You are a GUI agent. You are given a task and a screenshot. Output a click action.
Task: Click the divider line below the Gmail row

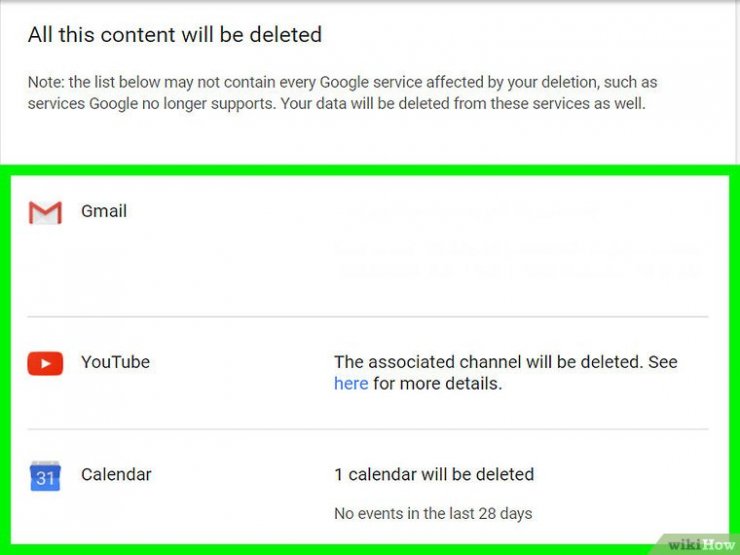(x=368, y=317)
